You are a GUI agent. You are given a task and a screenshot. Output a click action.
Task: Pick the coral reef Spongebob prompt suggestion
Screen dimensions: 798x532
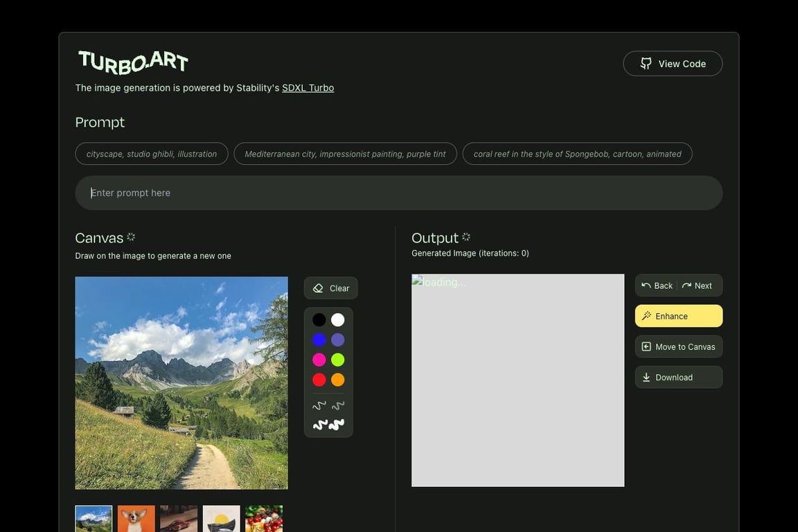coord(577,154)
